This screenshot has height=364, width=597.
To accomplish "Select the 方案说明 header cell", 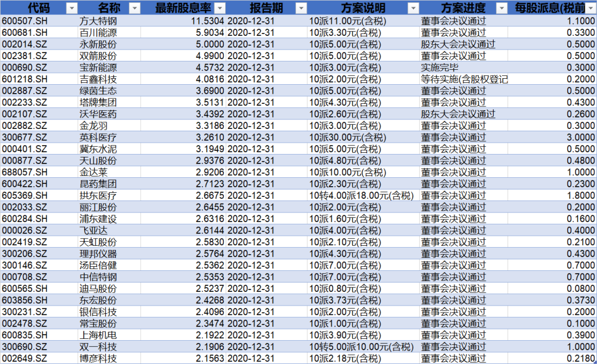I will click(x=363, y=8).
